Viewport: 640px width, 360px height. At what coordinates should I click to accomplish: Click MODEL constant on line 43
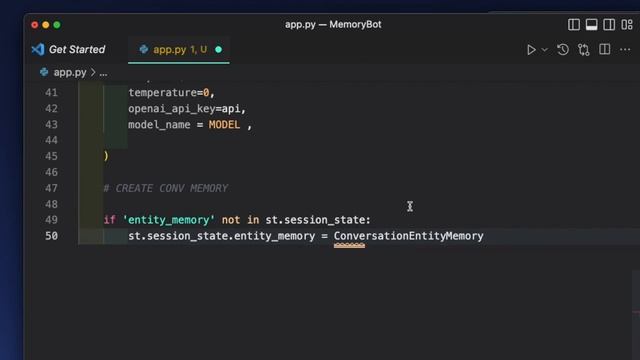click(224, 124)
